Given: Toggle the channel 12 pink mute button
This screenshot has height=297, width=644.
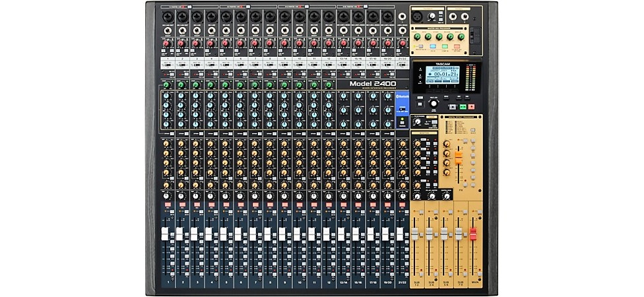Looking at the screenshot, I should 329,205.
